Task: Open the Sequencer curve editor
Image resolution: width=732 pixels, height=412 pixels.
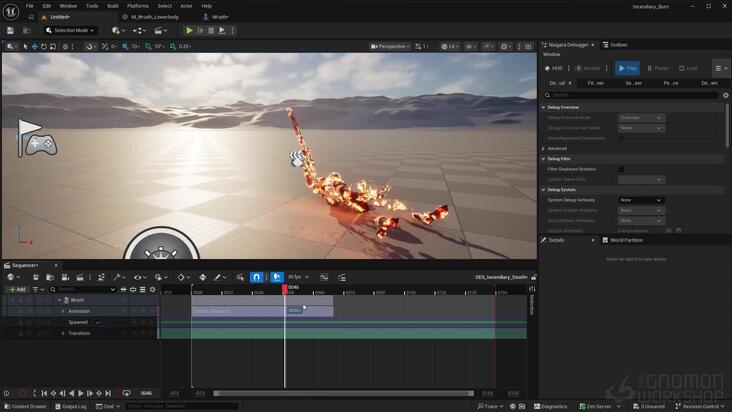Action: pyautogui.click(x=324, y=277)
